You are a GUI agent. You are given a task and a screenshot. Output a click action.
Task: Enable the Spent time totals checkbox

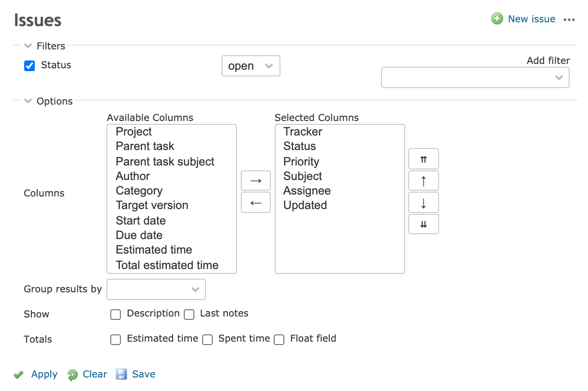207,340
